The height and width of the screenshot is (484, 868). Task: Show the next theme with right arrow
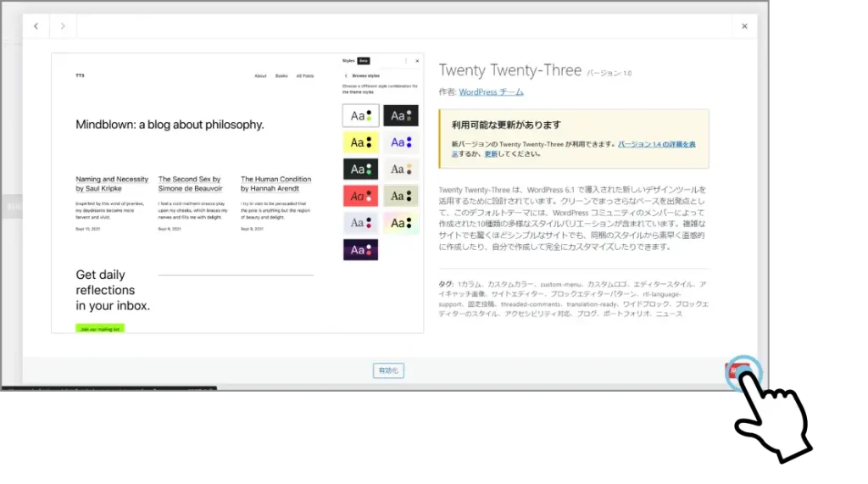[63, 26]
